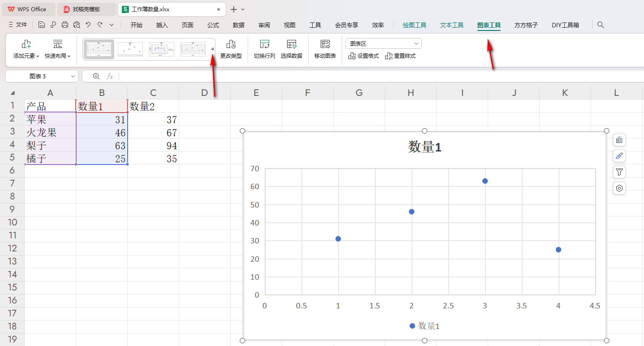This screenshot has width=644, height=346.
Task: Open the DIY工具箱 tab
Action: [565, 25]
